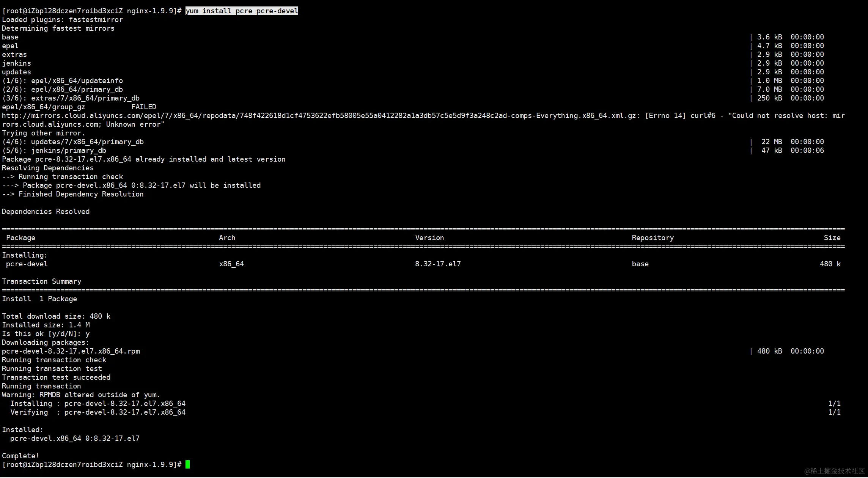Click '(5/6): jenkins/primary_db' line
This screenshot has height=478, width=868.
click(54, 151)
